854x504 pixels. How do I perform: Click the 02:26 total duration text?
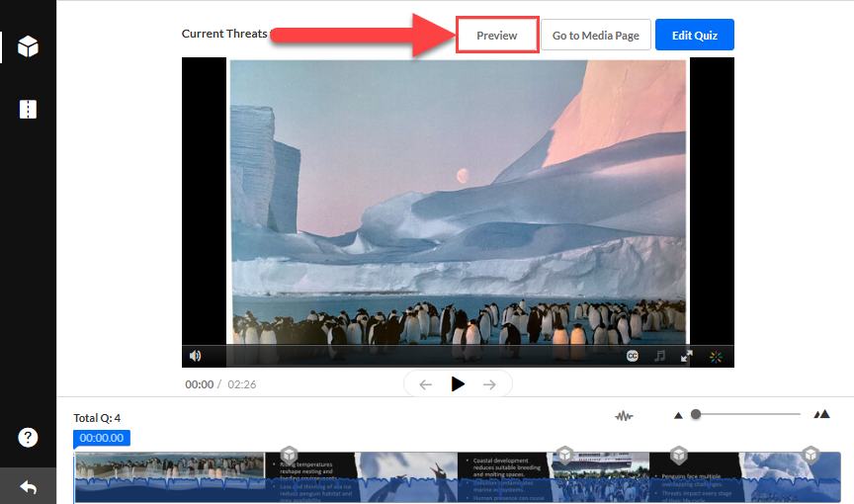point(242,384)
